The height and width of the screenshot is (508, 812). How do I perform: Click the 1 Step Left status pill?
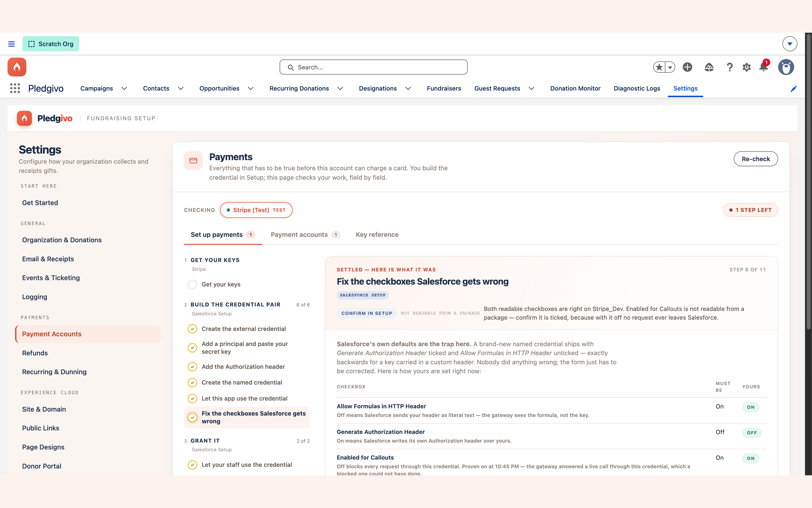pyautogui.click(x=750, y=210)
